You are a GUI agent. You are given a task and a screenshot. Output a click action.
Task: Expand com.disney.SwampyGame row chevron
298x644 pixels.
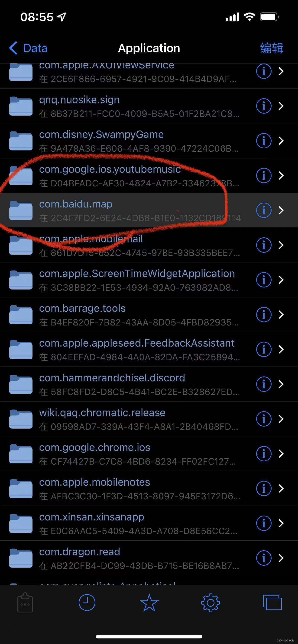pos(281,141)
